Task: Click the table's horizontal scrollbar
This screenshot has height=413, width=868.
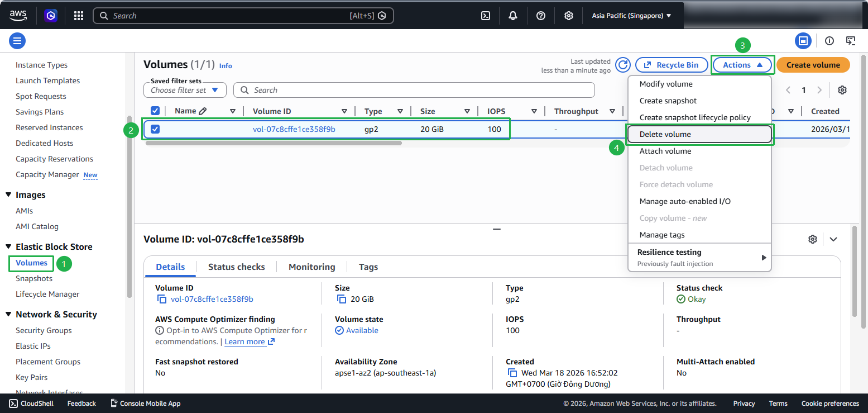Action: tap(274, 143)
